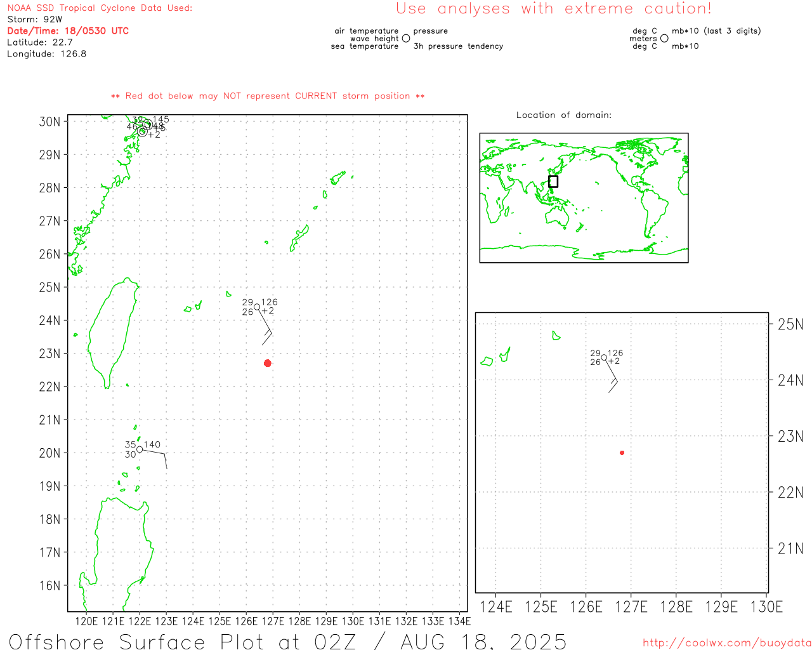
Task: Select the 'Latitude: 22.7' line
Action: (40, 43)
